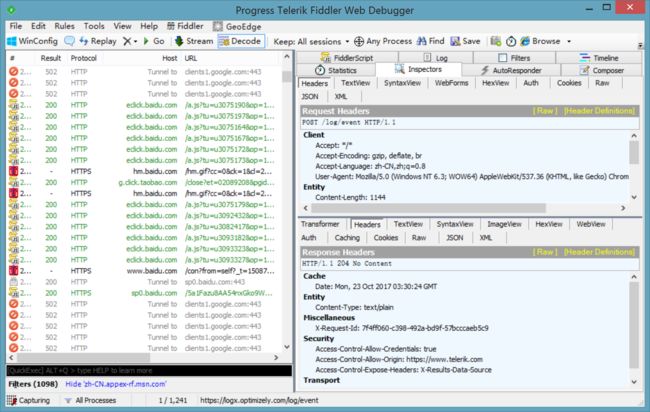Select response Transformer tab
This screenshot has height=412, width=650.
(x=320, y=224)
